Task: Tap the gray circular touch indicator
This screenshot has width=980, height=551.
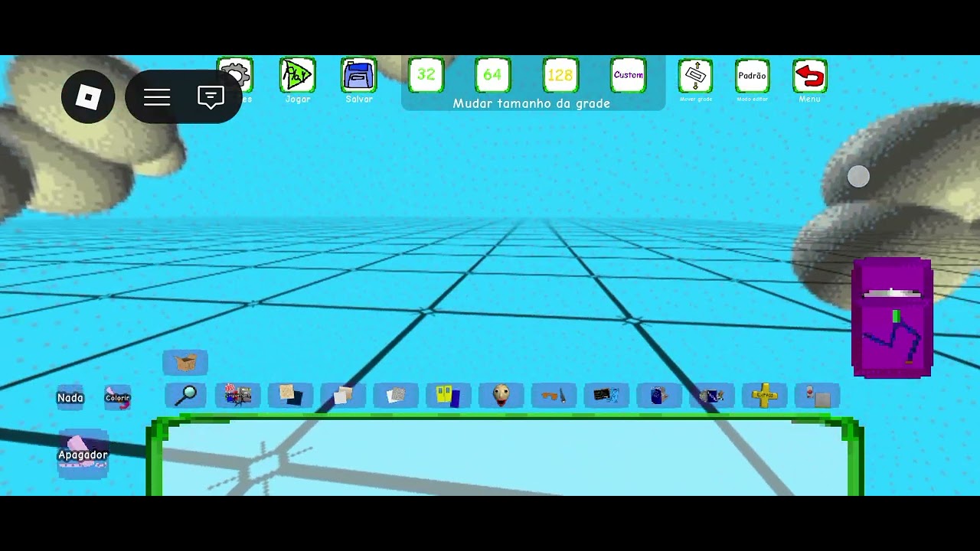Action: tap(859, 177)
